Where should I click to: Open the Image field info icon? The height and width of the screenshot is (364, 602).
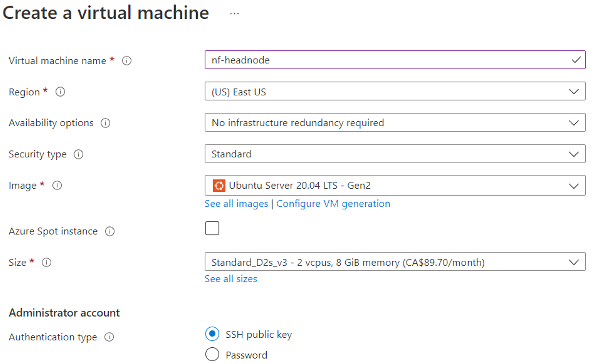[57, 185]
